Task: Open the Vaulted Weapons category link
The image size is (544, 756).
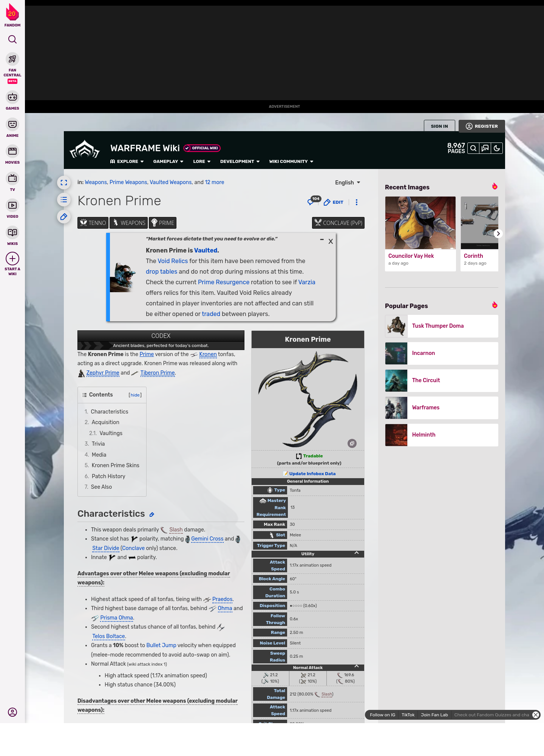Action: point(171,182)
